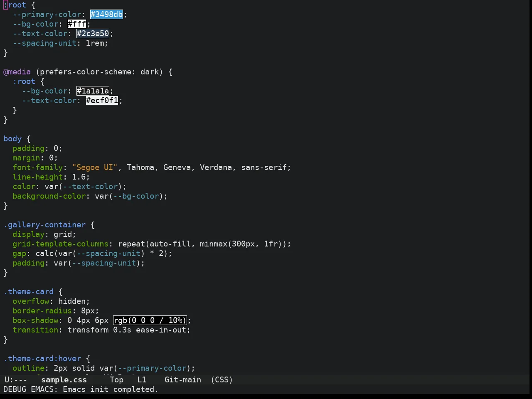532x399 pixels.
Task: Click the '.theme-card' selector
Action: [29, 292]
